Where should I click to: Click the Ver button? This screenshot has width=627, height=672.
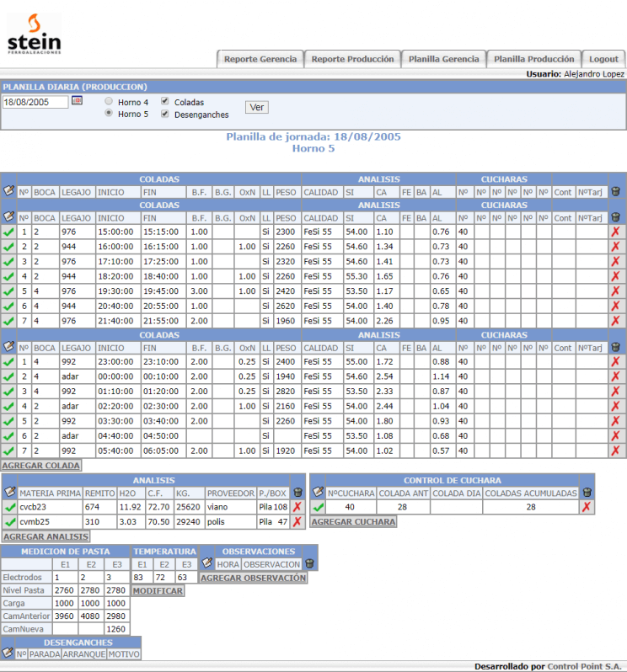257,107
